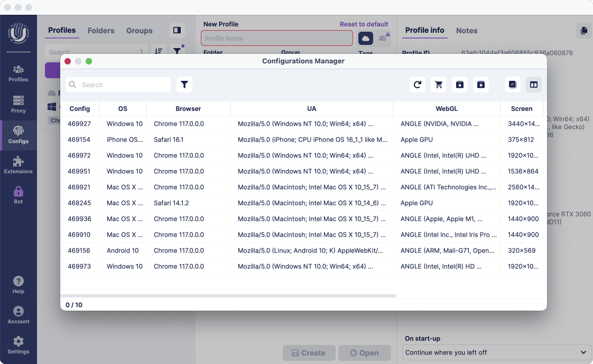Select config row 469936
593x364 pixels.
[302, 219]
